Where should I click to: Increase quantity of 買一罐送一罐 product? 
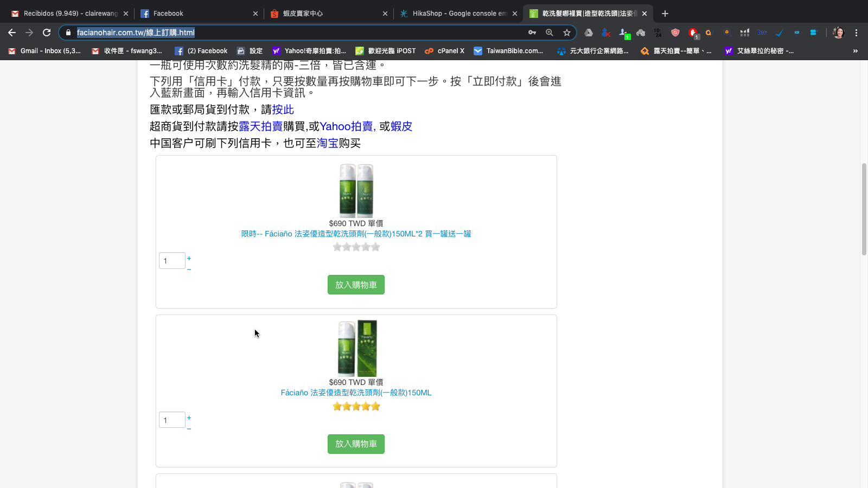pyautogui.click(x=189, y=258)
